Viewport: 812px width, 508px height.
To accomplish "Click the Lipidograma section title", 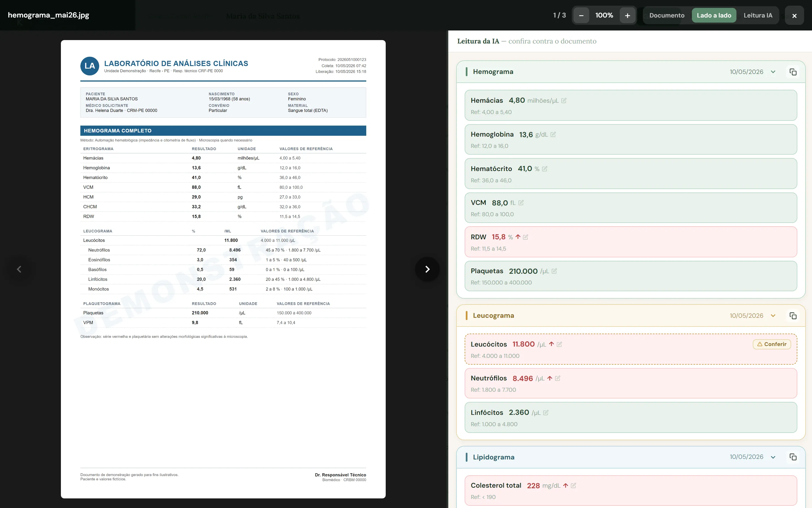I will (x=494, y=457).
